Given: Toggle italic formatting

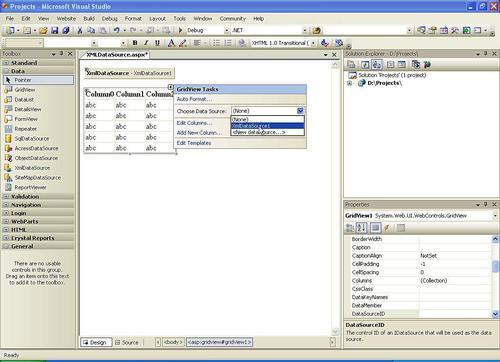Looking at the screenshot, I should pyautogui.click(x=146, y=43).
